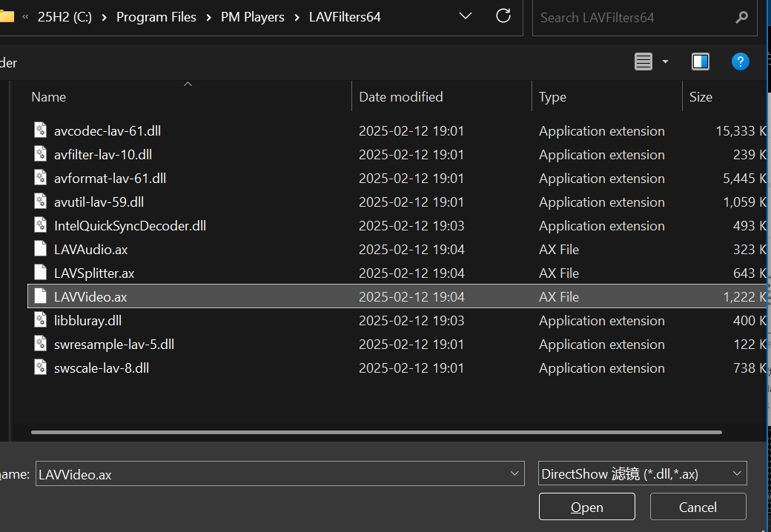
Task: Select file name avfilter-lav-10.dll
Action: pos(103,154)
